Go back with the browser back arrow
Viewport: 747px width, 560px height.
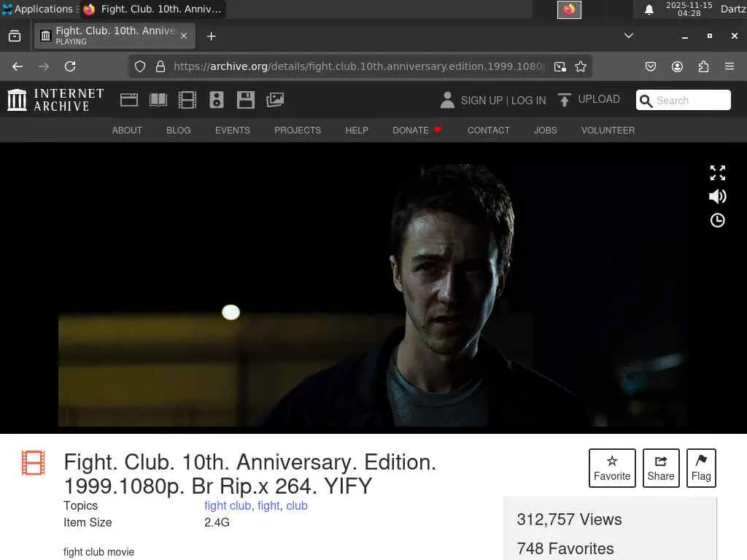(18, 66)
